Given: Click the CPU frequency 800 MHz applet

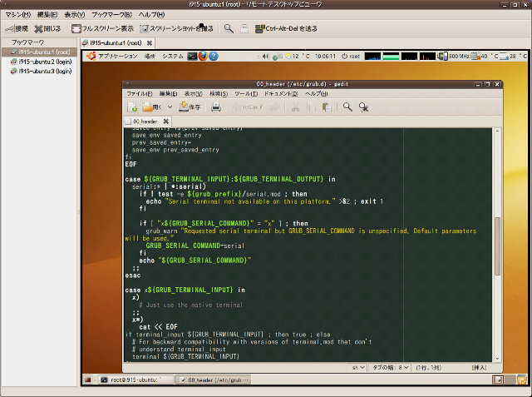Looking at the screenshot, I should coord(453,57).
